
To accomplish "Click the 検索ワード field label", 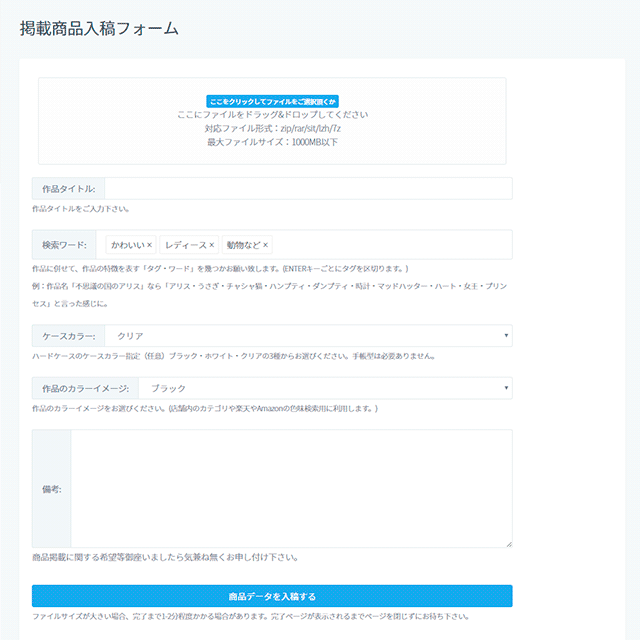I will tap(64, 245).
